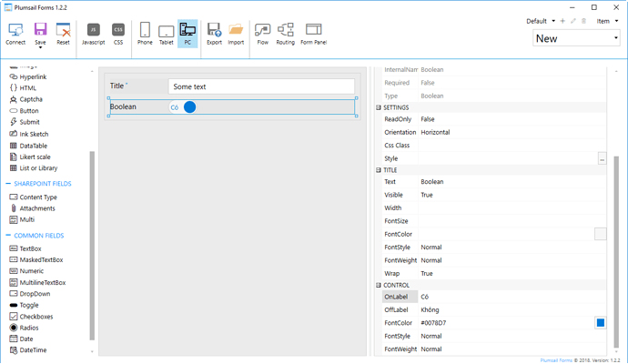Select Checkboxes common field
Image resolution: width=628 pixels, height=364 pixels.
(31, 317)
